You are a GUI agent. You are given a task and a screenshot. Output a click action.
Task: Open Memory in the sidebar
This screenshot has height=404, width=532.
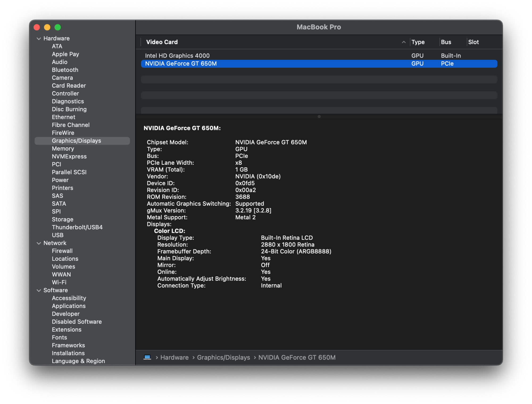point(63,149)
